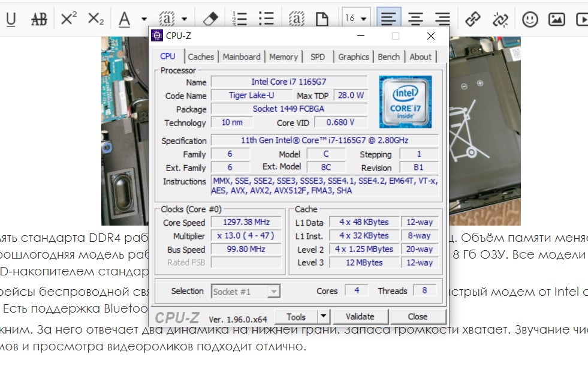Image resolution: width=588 pixels, height=381 pixels.
Task: Open the Mainboard tab
Action: coord(242,56)
